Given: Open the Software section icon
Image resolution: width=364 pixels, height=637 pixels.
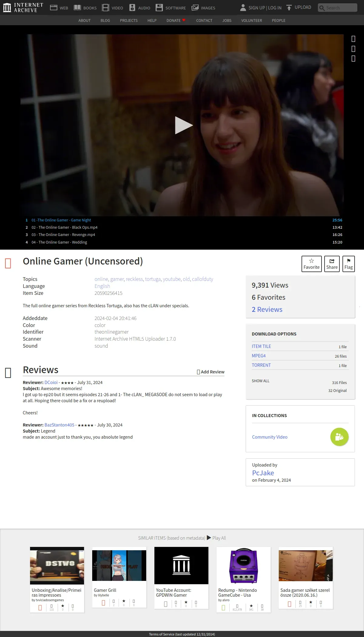Looking at the screenshot, I should coord(159,8).
